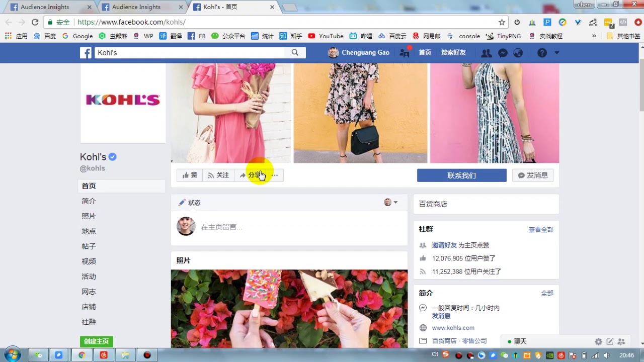644x362 pixels.
Task: Click the Chrome back arrow
Action: coord(8,22)
